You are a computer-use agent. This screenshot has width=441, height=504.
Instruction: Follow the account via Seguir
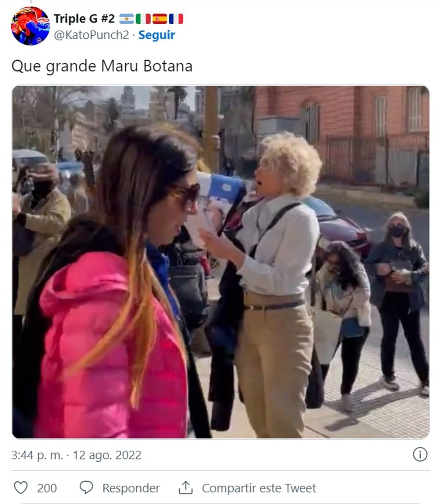pos(157,35)
